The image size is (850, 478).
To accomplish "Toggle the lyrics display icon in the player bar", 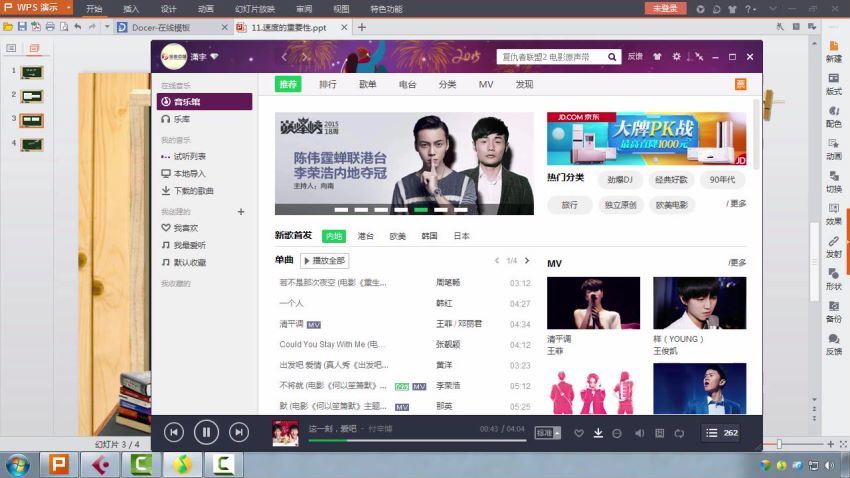I will (659, 433).
